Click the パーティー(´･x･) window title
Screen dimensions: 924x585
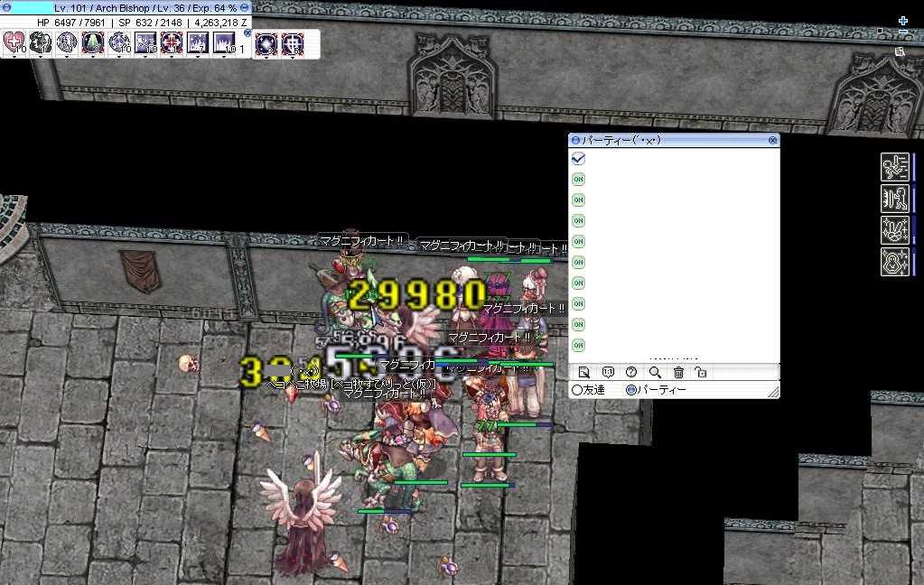[621, 140]
